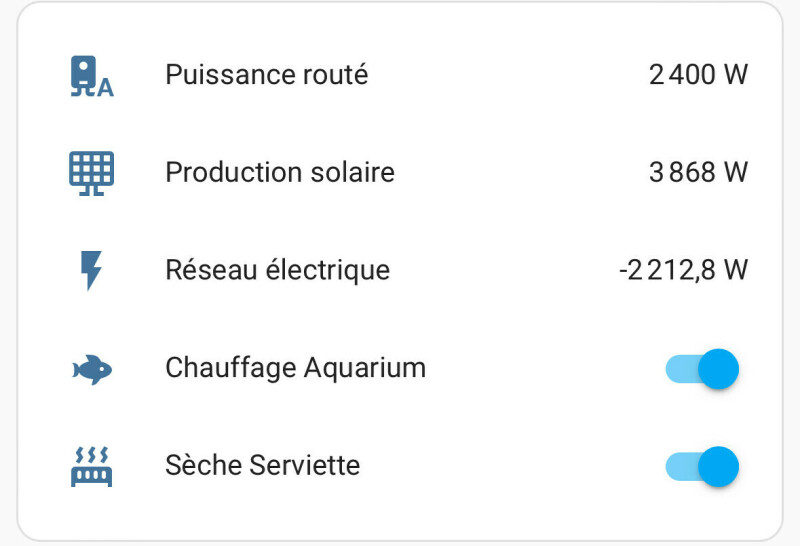Image resolution: width=800 pixels, height=546 pixels.
Task: Click the fish icon for Aquarium
Action: pos(91,369)
